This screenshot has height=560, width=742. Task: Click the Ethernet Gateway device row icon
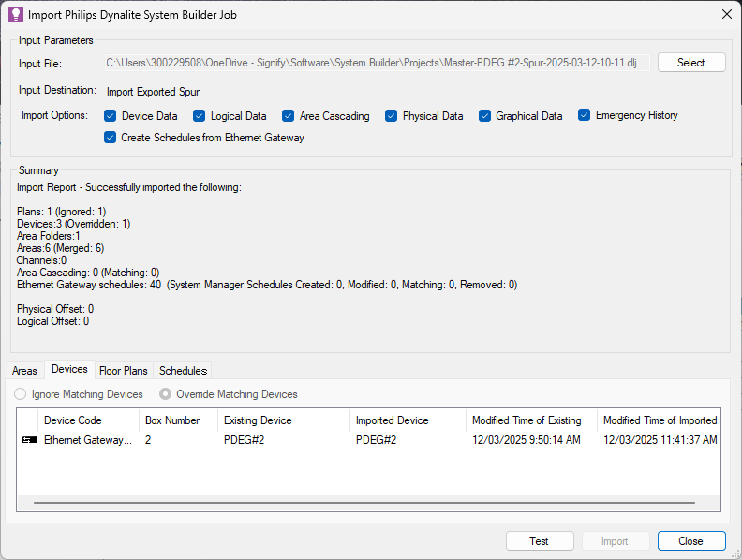point(29,439)
